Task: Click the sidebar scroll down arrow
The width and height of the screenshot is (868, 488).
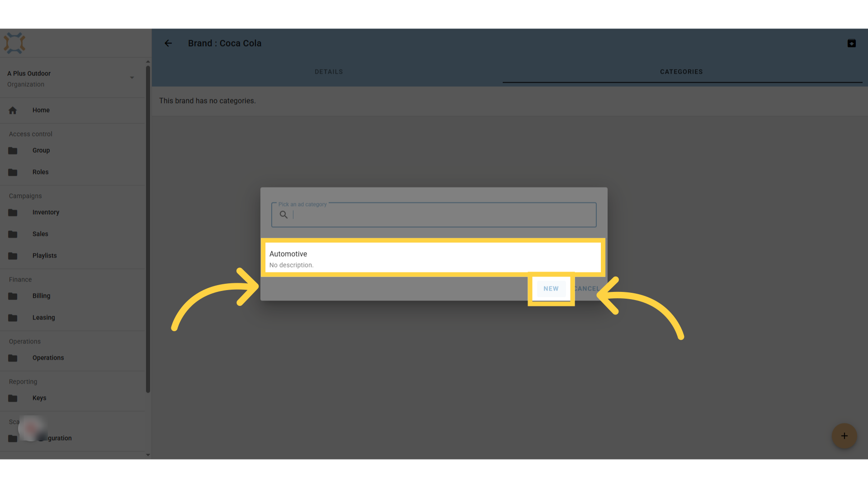Action: [x=148, y=455]
